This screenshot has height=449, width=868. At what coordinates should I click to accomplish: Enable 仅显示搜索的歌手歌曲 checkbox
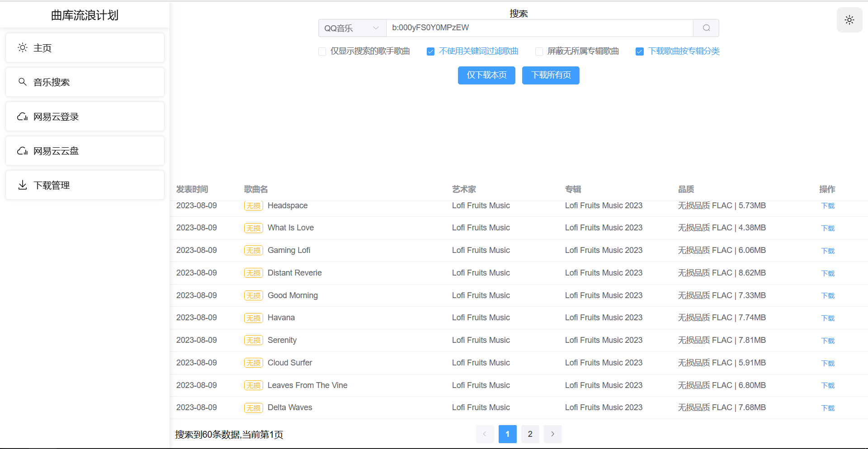click(322, 51)
